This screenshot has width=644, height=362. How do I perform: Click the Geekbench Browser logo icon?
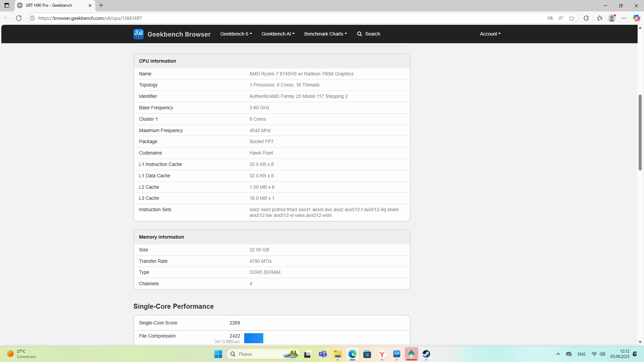point(138,34)
